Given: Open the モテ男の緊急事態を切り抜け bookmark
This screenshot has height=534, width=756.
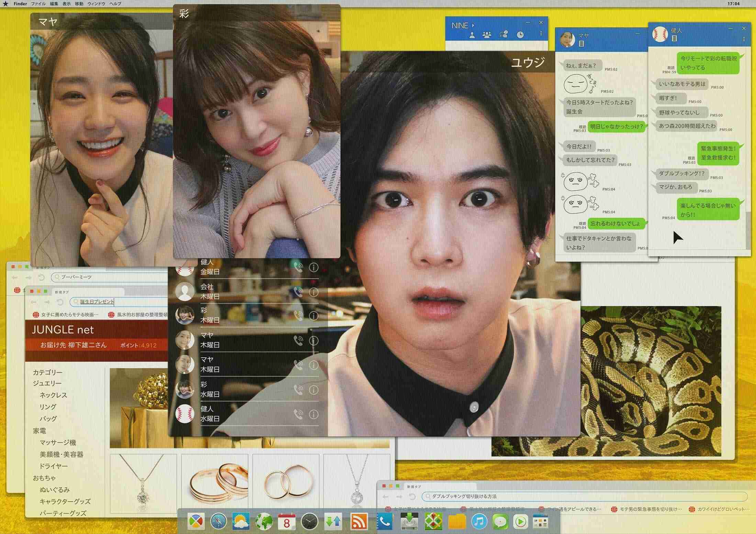Looking at the screenshot, I should pos(646,509).
